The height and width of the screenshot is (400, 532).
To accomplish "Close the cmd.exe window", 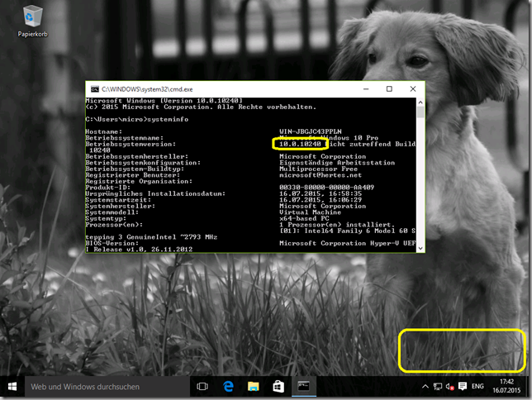I will coord(413,89).
